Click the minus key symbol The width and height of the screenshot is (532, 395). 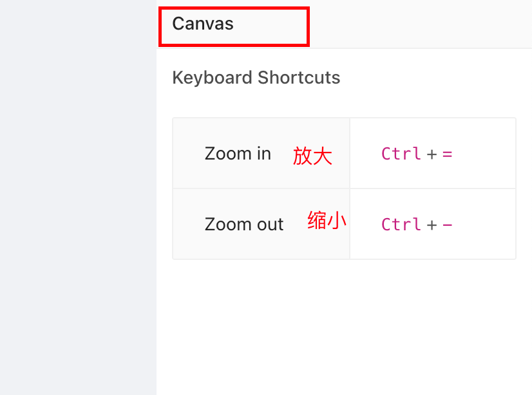click(447, 225)
